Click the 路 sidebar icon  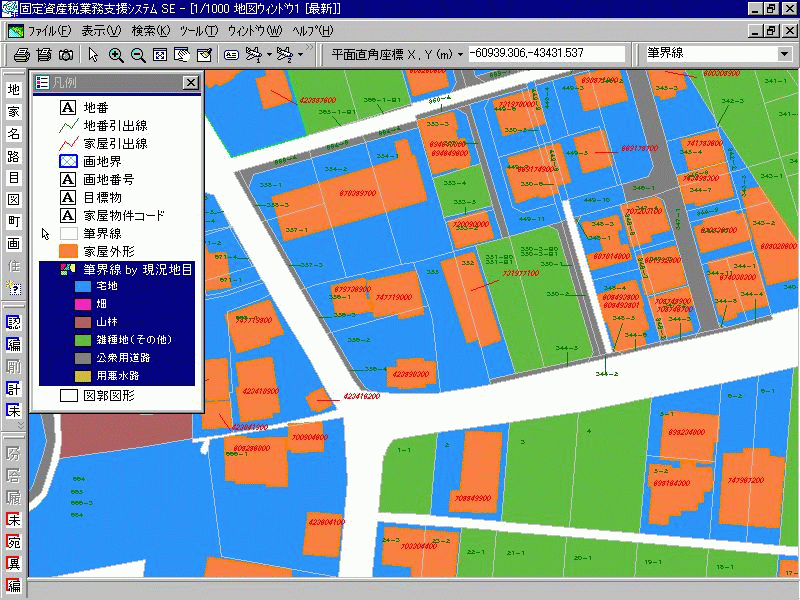coord(14,156)
